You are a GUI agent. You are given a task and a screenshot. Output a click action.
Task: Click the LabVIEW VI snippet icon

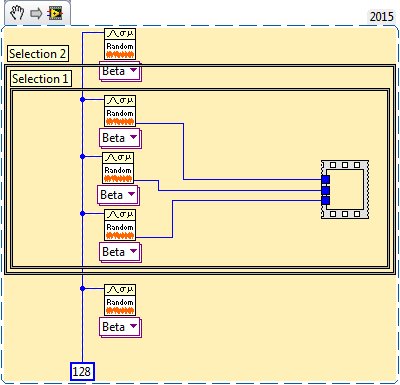tap(55, 13)
